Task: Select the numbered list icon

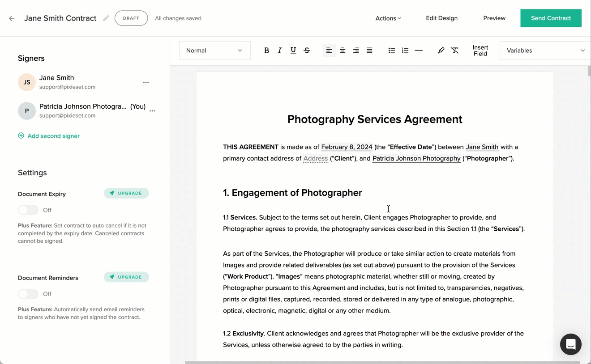Action: [x=405, y=50]
